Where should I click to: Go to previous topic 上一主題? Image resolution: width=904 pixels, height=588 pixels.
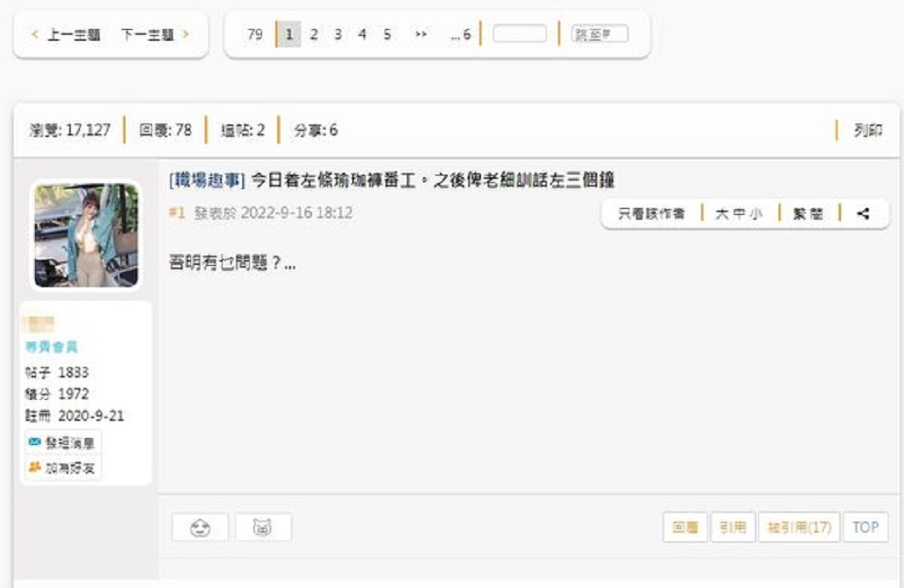pos(73,35)
